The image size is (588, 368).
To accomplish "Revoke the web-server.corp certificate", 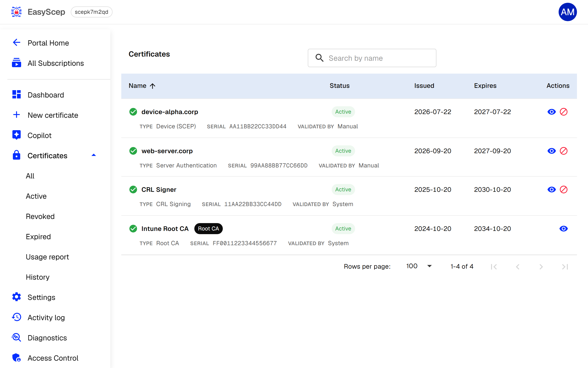I will [563, 151].
